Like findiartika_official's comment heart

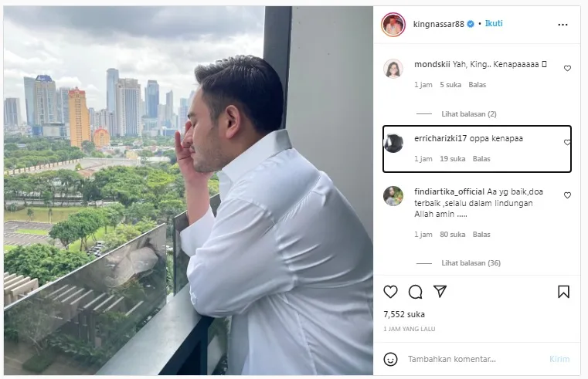coord(567,195)
